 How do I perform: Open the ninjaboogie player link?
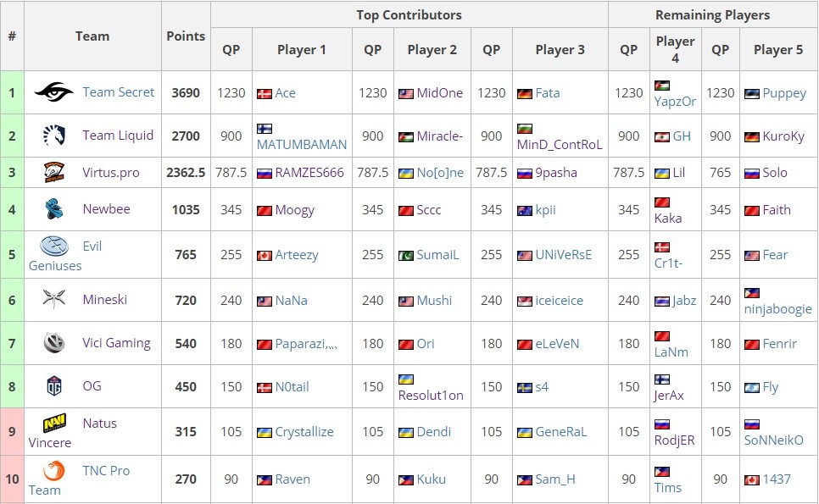[x=777, y=309]
